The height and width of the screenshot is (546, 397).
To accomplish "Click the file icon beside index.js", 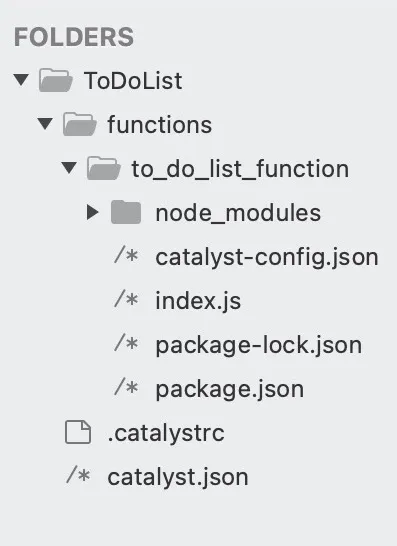I will coord(126,300).
